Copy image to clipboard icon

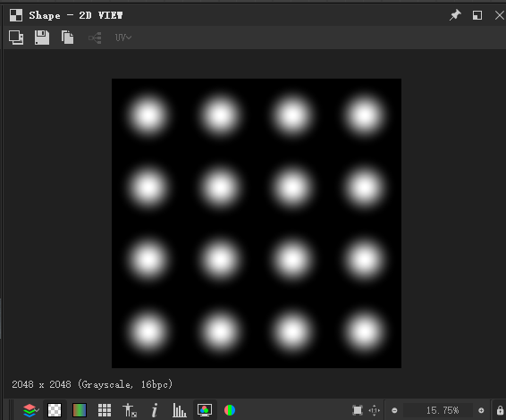point(67,38)
